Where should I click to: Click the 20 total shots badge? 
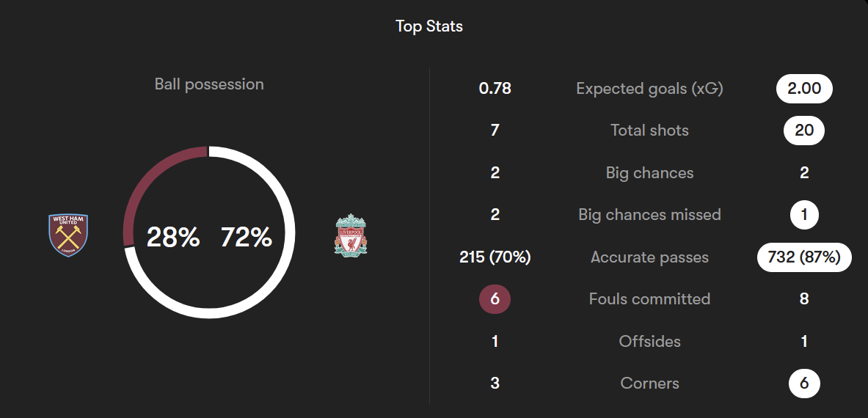(804, 131)
